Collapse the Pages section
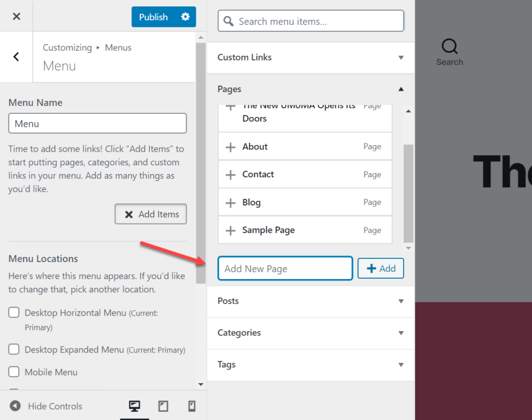532x420 pixels. tap(311, 89)
